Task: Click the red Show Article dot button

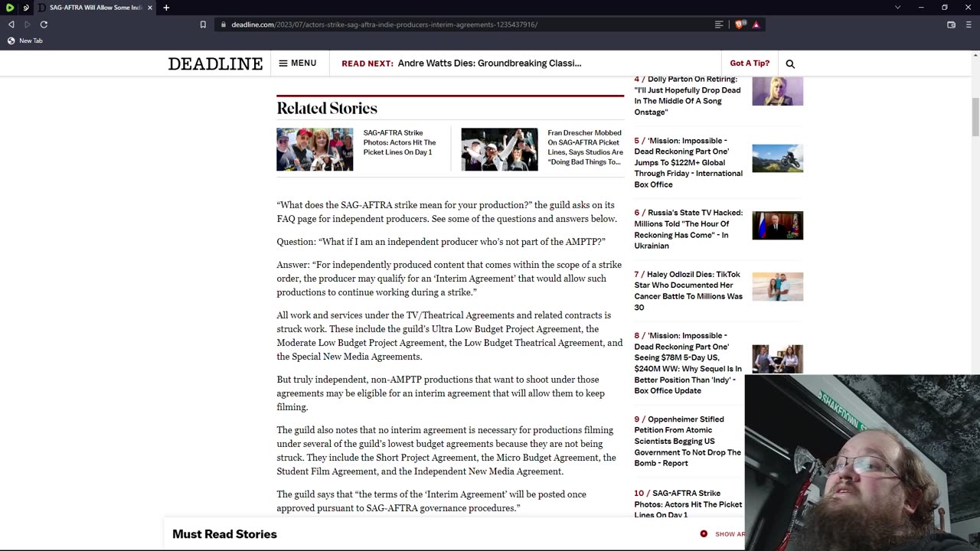Action: point(704,533)
